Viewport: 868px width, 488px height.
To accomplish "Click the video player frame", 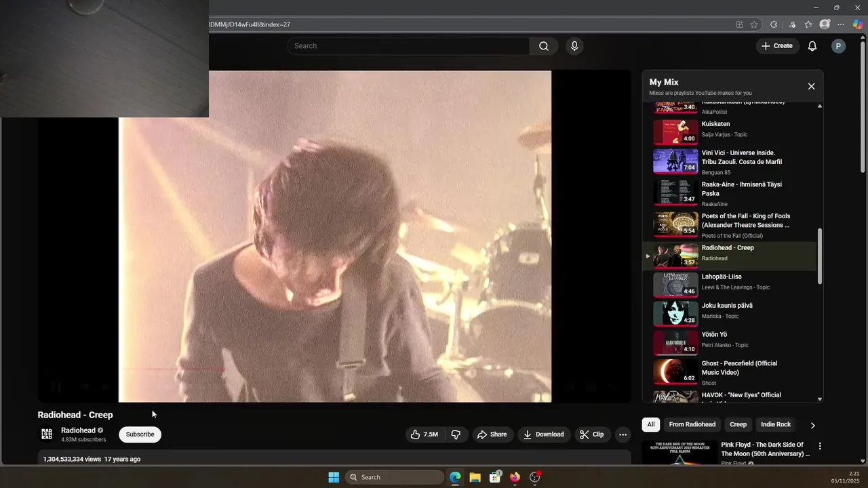I will coord(334,237).
